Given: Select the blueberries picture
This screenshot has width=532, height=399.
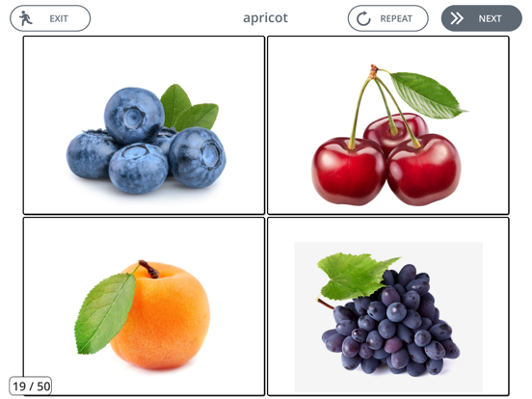Looking at the screenshot, I should pyautogui.click(x=144, y=125).
